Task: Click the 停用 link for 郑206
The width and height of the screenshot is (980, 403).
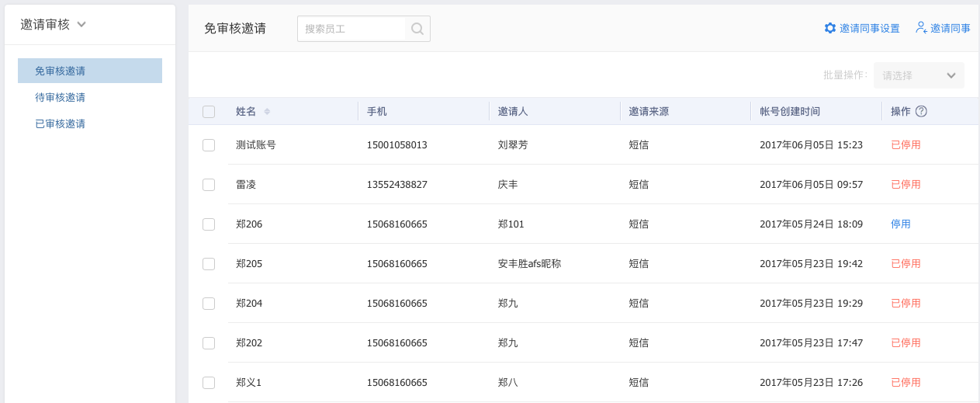Action: (901, 224)
